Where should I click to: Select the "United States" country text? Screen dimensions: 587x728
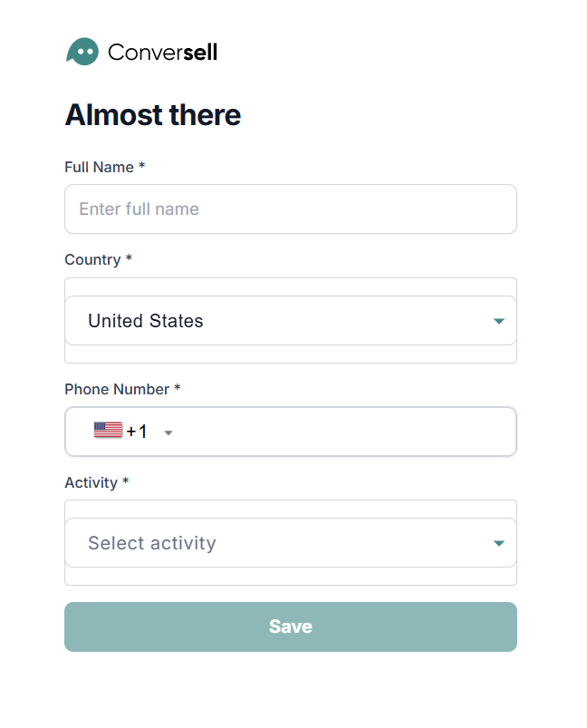click(x=146, y=321)
